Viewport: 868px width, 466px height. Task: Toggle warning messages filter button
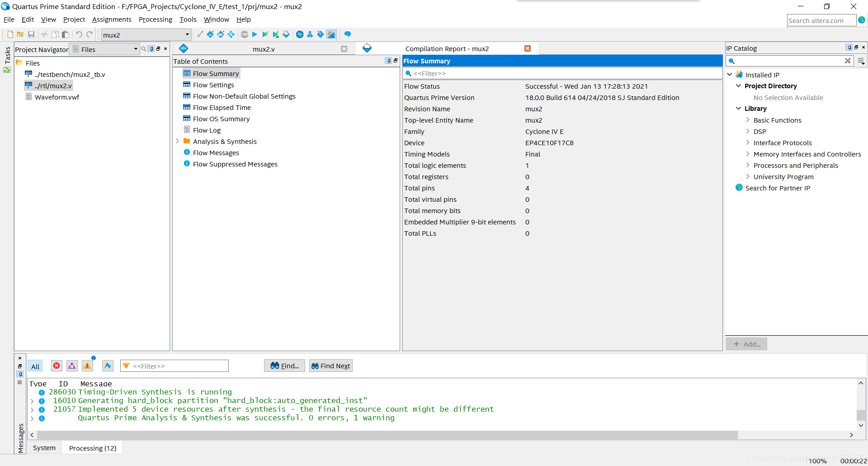(x=87, y=366)
